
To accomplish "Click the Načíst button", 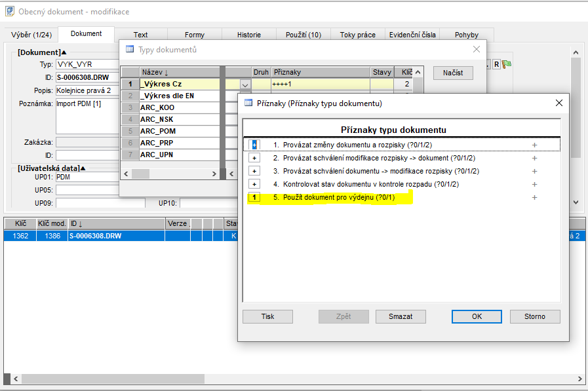I will point(452,73).
